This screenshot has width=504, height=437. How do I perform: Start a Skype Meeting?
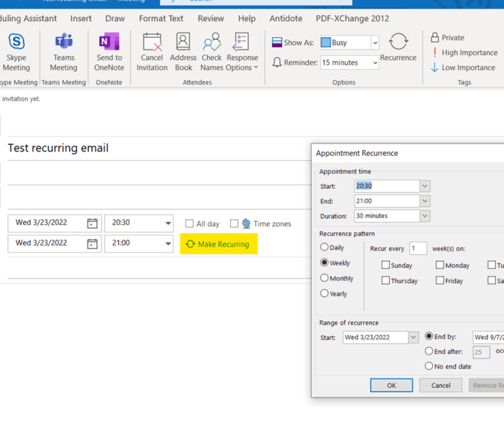pyautogui.click(x=16, y=52)
